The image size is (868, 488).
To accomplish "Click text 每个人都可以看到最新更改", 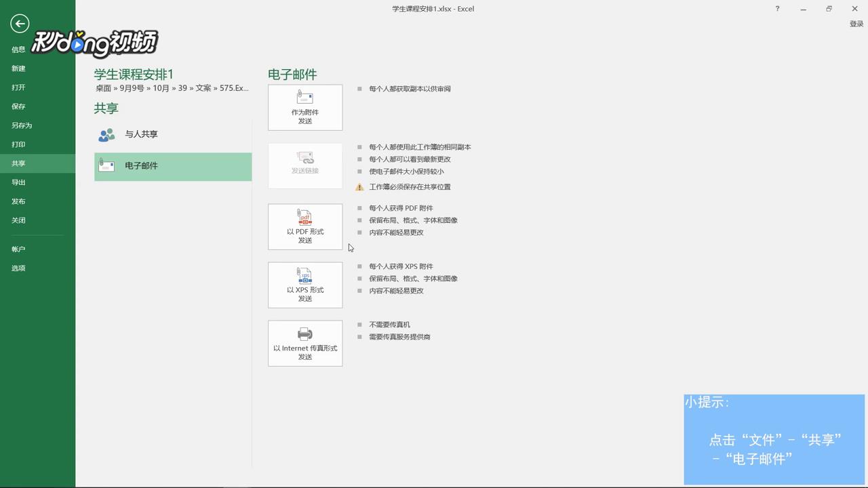I will (x=410, y=159).
